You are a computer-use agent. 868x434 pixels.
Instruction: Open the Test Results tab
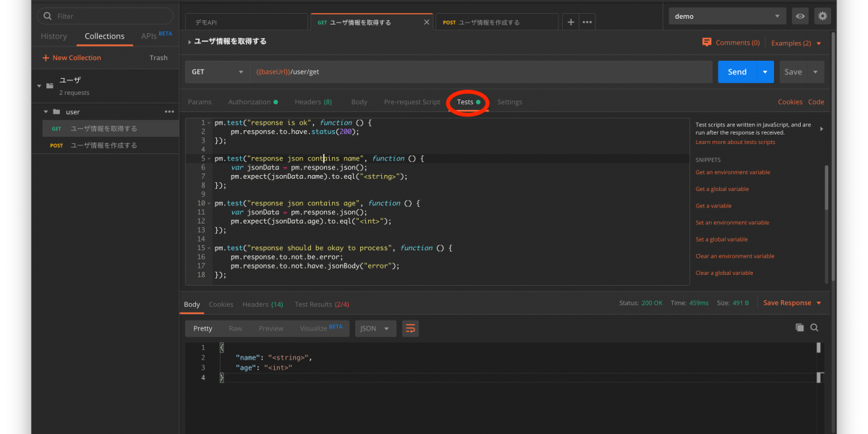pos(322,305)
